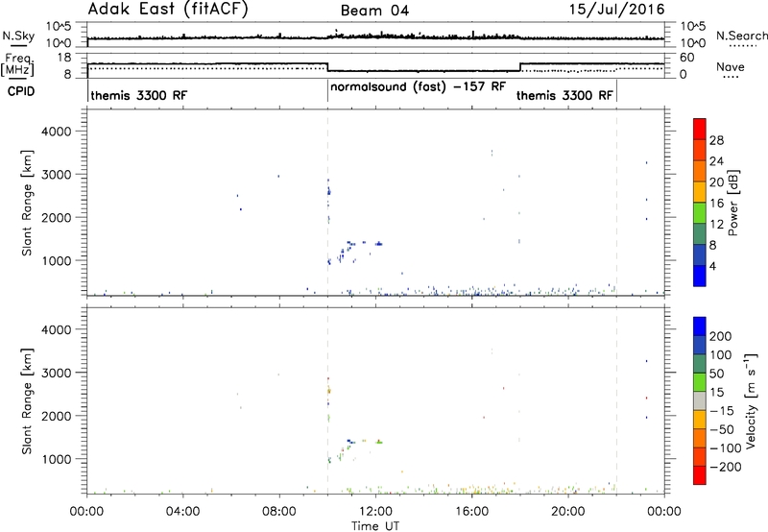
Task: Click "normalsound (fast) -157 RF" CPID text
Action: coord(418,86)
